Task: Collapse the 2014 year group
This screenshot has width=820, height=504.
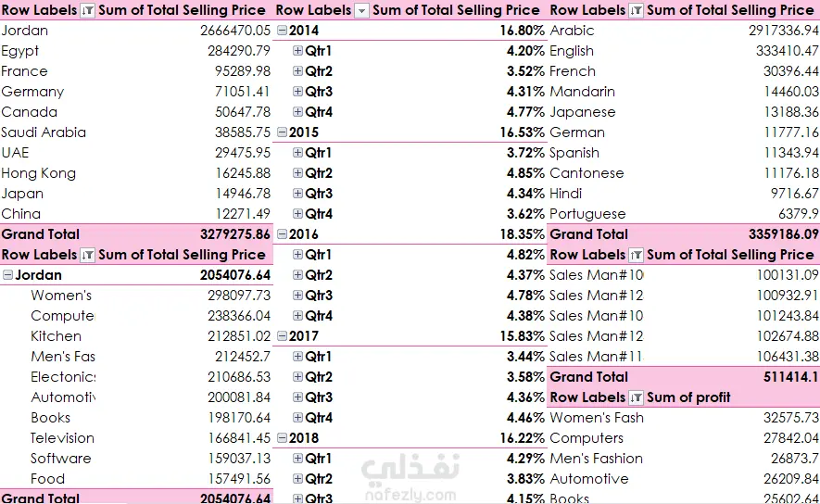Action: point(282,31)
